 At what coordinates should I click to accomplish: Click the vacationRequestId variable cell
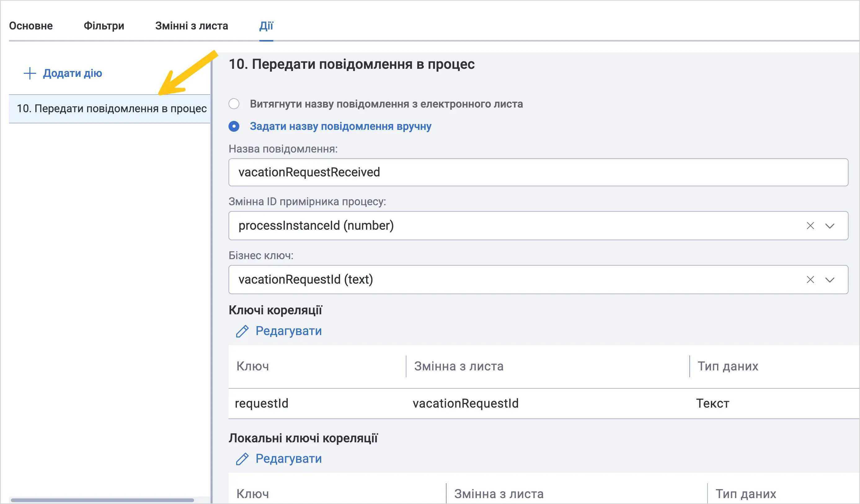click(x=465, y=403)
